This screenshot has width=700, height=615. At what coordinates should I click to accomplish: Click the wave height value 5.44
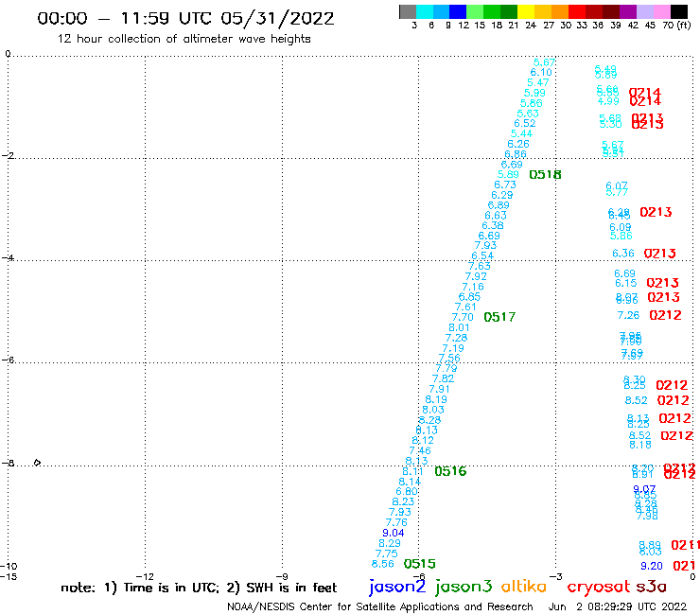coord(521,134)
